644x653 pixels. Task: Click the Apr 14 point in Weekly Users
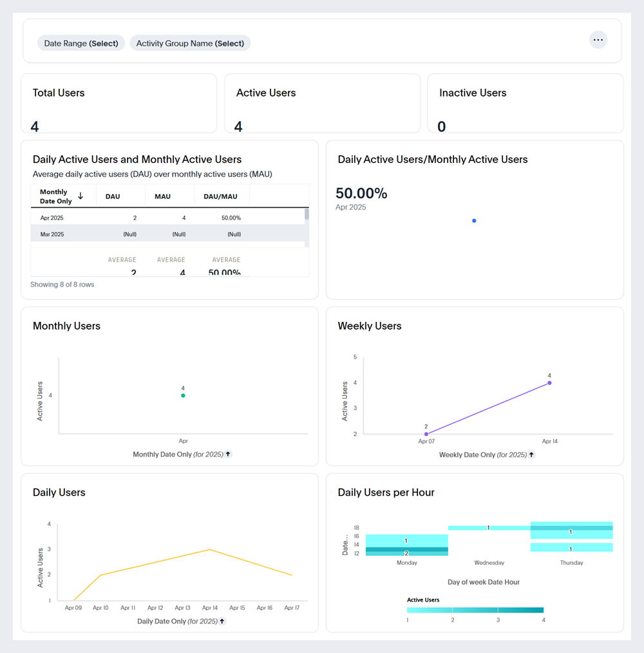click(549, 383)
